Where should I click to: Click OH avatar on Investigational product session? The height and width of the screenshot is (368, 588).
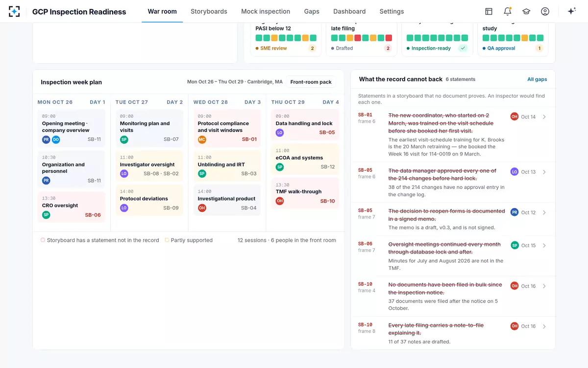point(202,208)
